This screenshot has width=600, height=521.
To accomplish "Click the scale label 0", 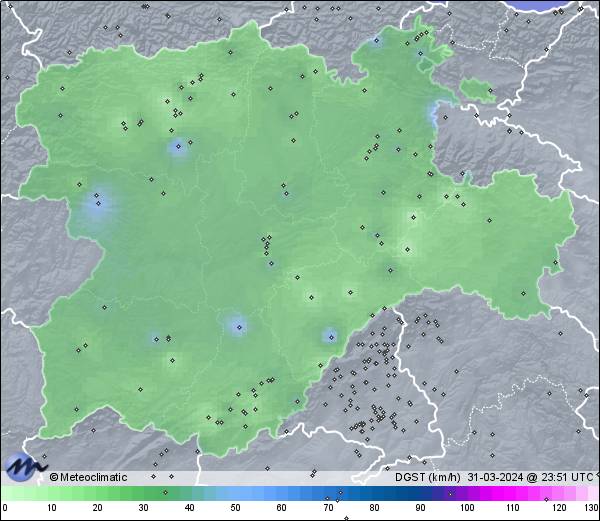I will pos(5,508).
